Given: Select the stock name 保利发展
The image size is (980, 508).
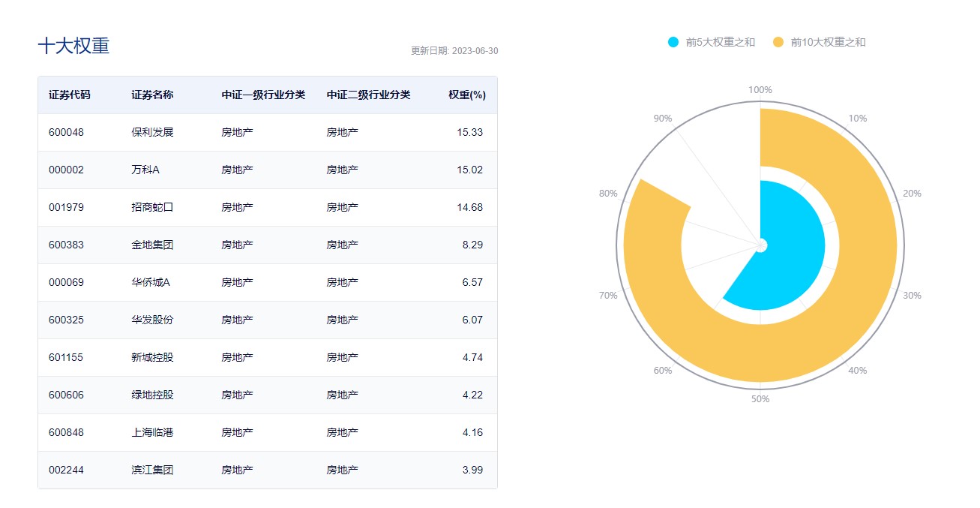Looking at the screenshot, I should 152,132.
